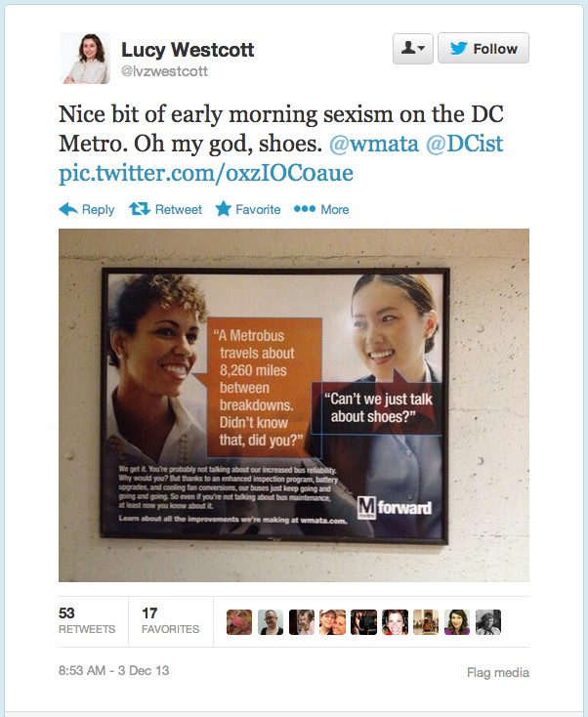The image size is (588, 717).
Task: Open the @wmata mention link
Action: pos(373,144)
